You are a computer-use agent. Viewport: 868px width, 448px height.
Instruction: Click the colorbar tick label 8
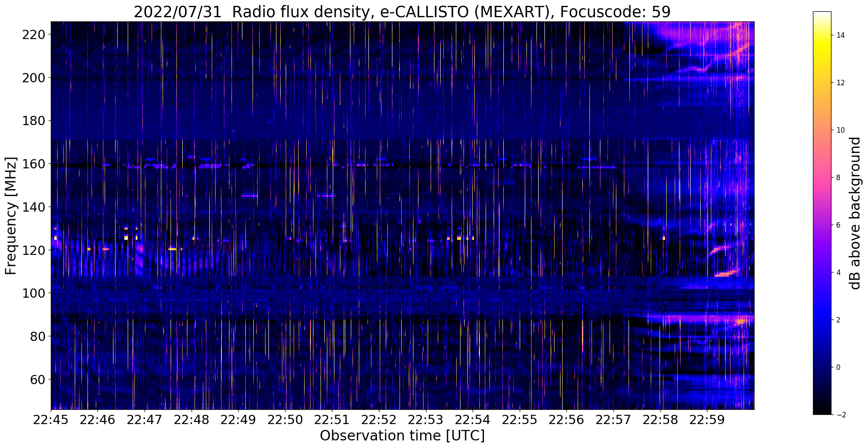[839, 178]
